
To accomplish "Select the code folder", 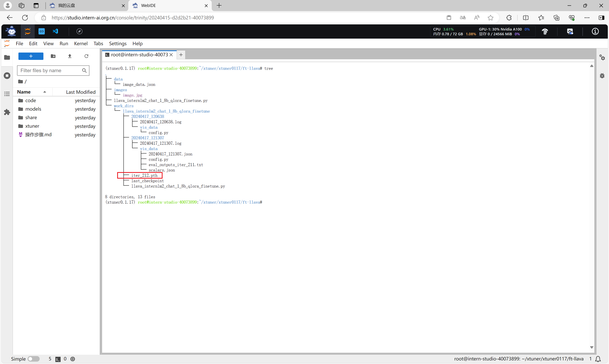I will point(56,100).
